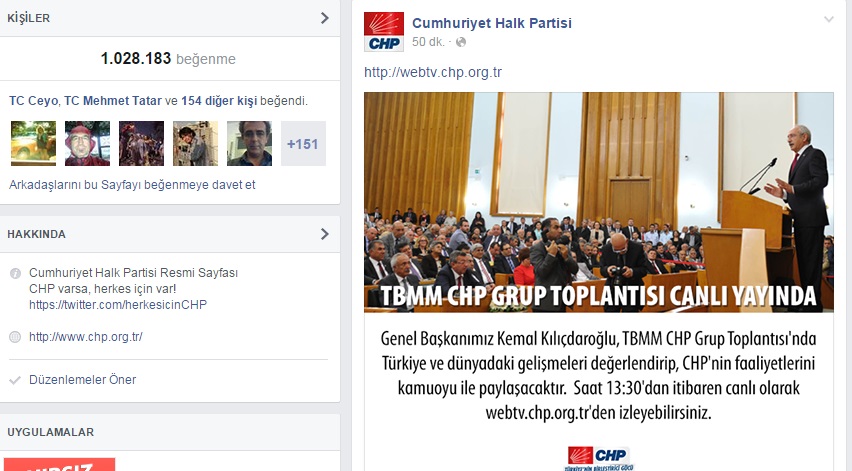Viewport: 852px width, 471px height.
Task: Click the public globe privacy icon
Action: coord(461,42)
